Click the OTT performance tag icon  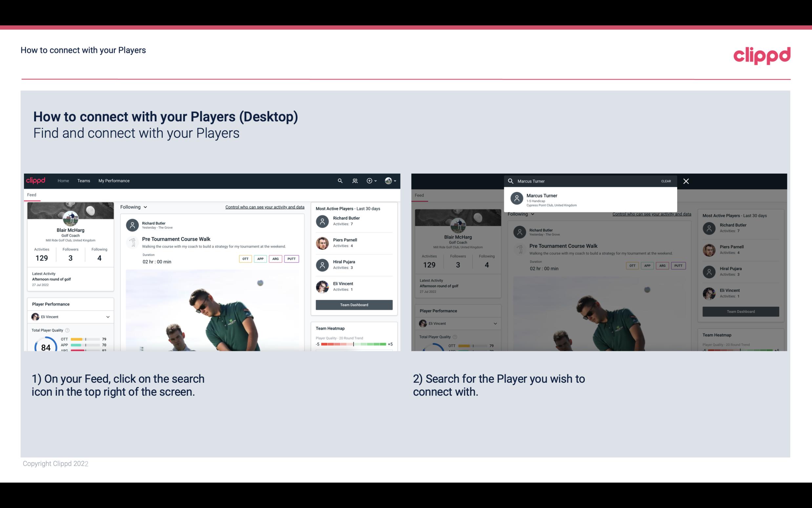click(244, 259)
